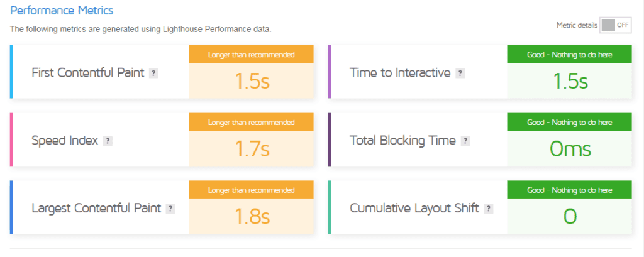Click the green 1.5s Time to Interactive value

570,81
